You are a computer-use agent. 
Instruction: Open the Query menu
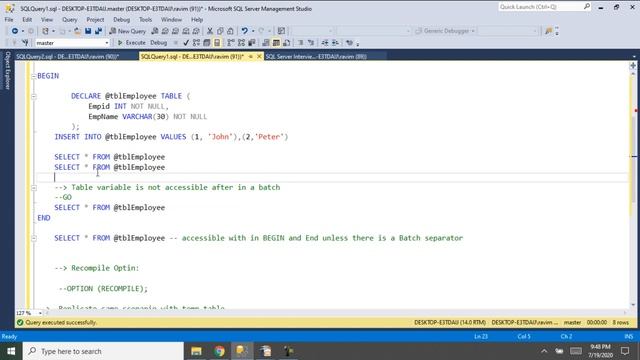[x=69, y=20]
